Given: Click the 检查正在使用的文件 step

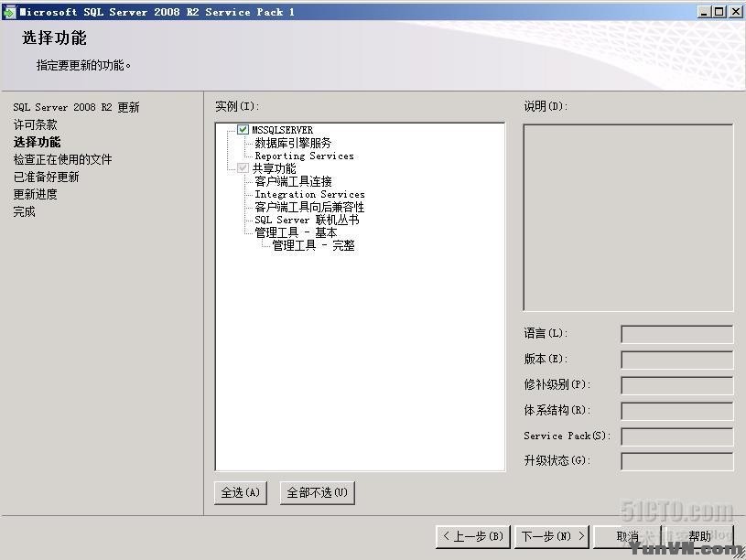Looking at the screenshot, I should pos(62,159).
